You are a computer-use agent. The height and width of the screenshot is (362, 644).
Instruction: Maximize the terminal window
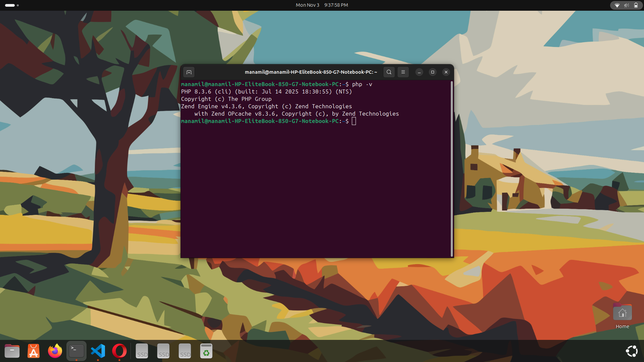coord(432,72)
